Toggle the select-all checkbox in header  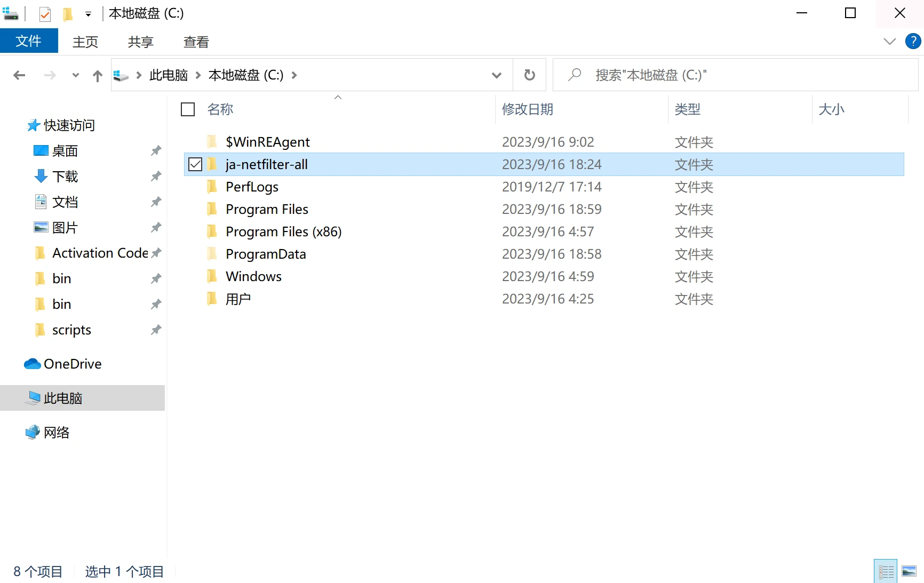(x=188, y=109)
